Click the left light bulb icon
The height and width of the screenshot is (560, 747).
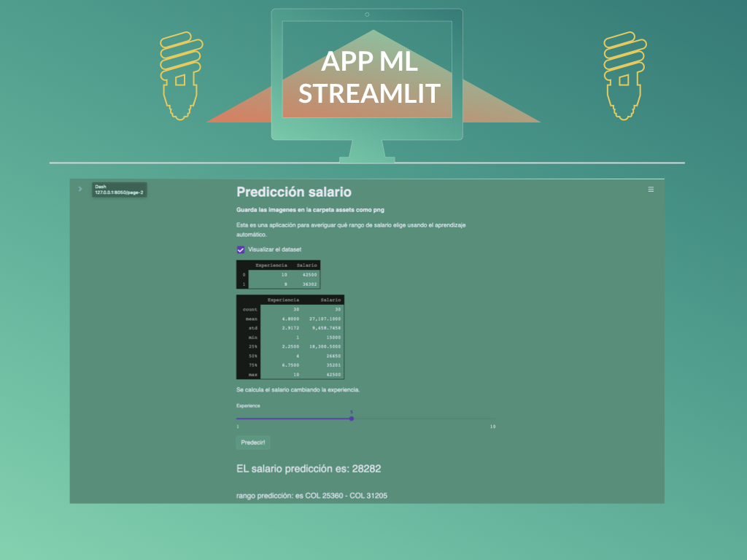180,75
